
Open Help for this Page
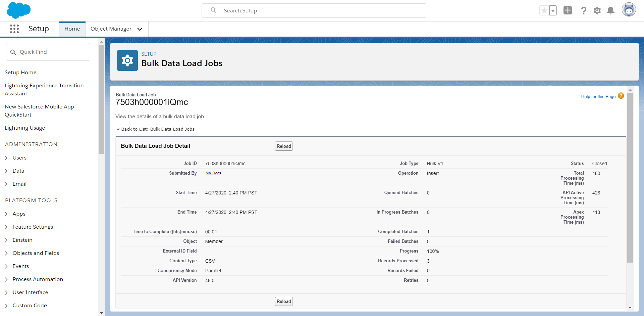[598, 96]
